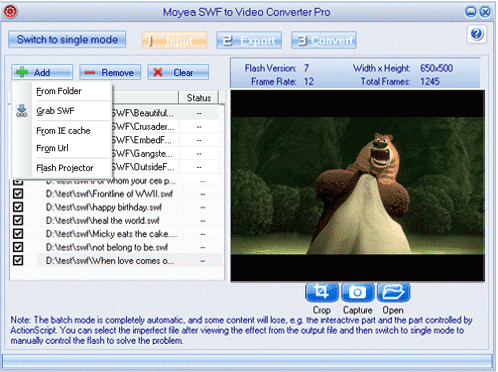Select D:\test\swf\not belong to be.swf row
This screenshot has height=372, width=498.
click(117, 247)
